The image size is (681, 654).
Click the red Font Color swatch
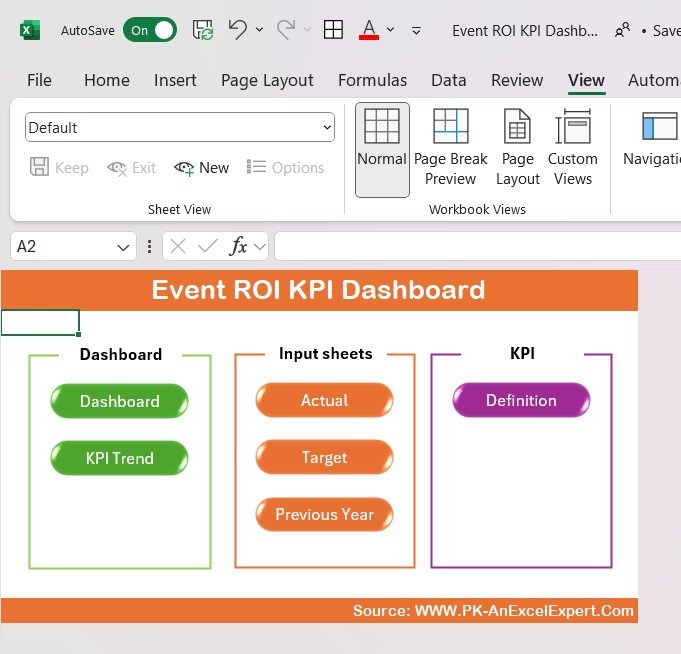point(368,30)
